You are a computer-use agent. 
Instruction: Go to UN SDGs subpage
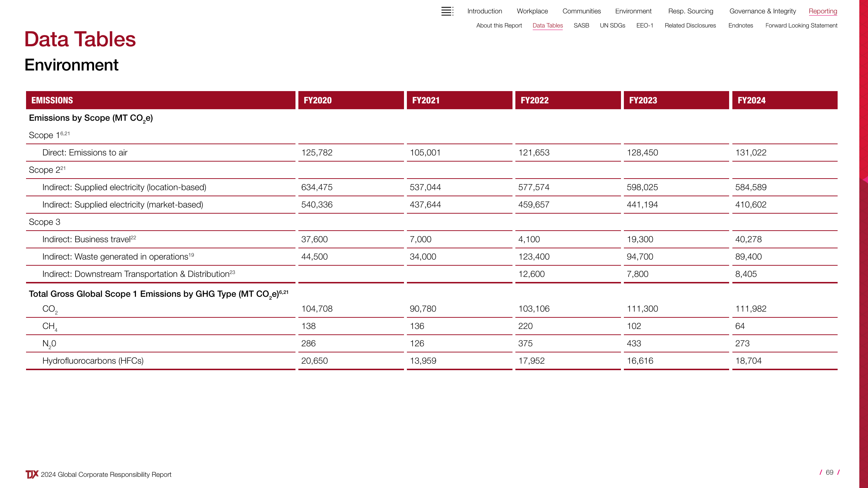[x=612, y=25]
